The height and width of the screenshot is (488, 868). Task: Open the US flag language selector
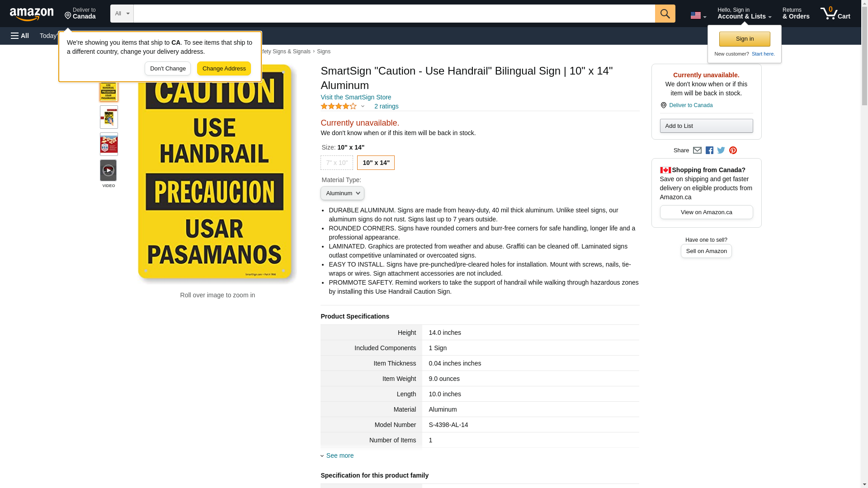(x=698, y=15)
